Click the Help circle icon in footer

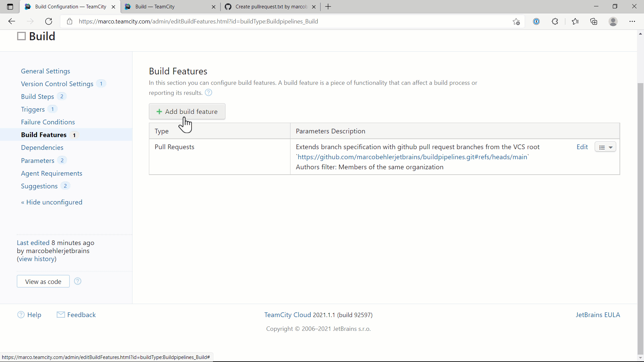click(20, 315)
